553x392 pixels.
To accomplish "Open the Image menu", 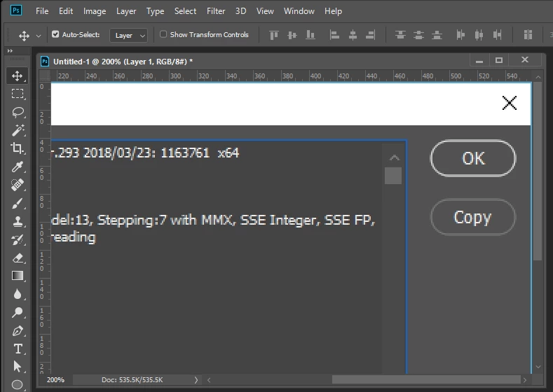I will point(95,11).
